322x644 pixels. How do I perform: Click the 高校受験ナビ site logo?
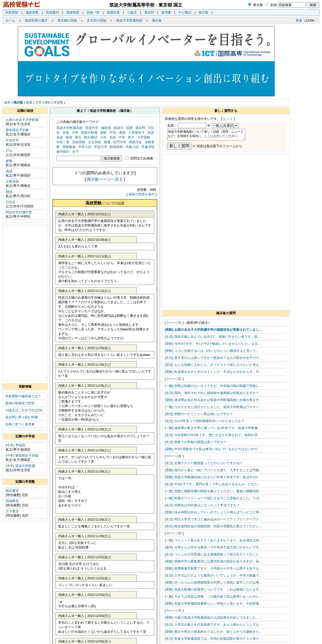(x=21, y=5)
